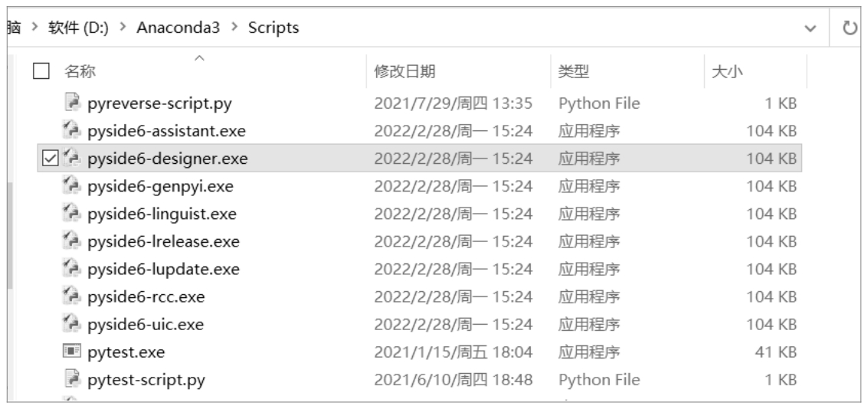
Task: Click the pyside6-assistant.exe file icon
Action: point(70,131)
